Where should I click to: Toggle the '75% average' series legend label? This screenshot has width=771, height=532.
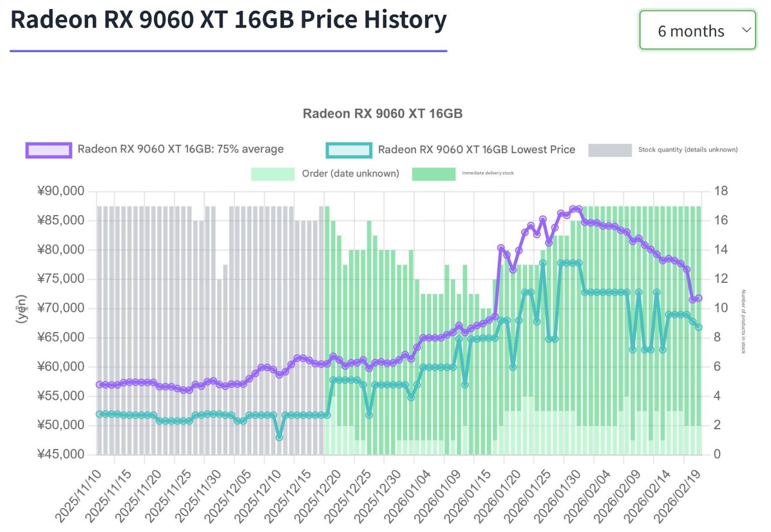[181, 149]
